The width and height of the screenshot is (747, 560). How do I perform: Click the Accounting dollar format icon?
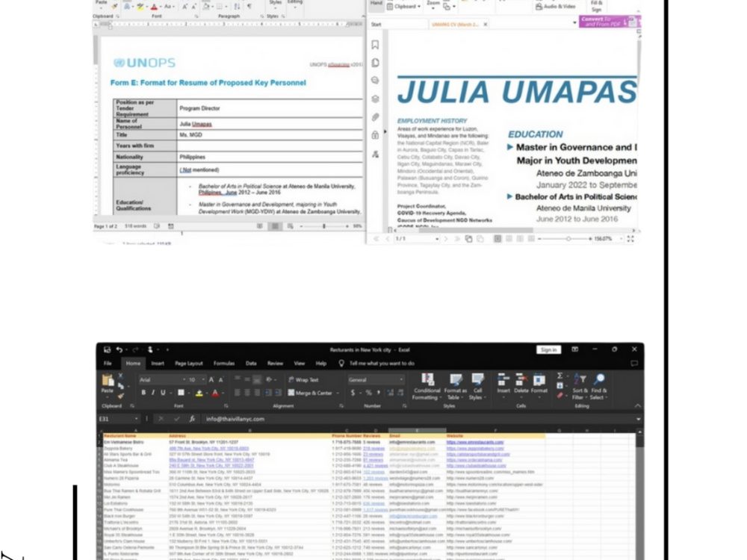pos(353,393)
